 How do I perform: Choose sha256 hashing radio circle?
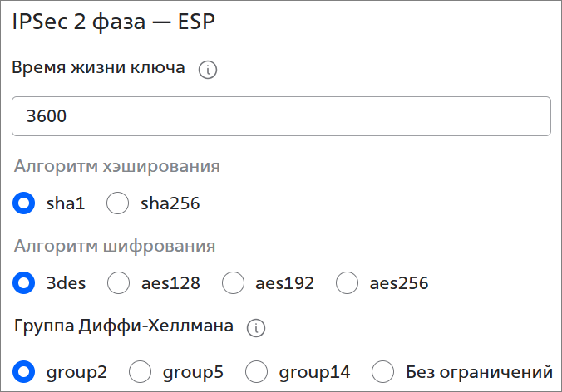[118, 203]
